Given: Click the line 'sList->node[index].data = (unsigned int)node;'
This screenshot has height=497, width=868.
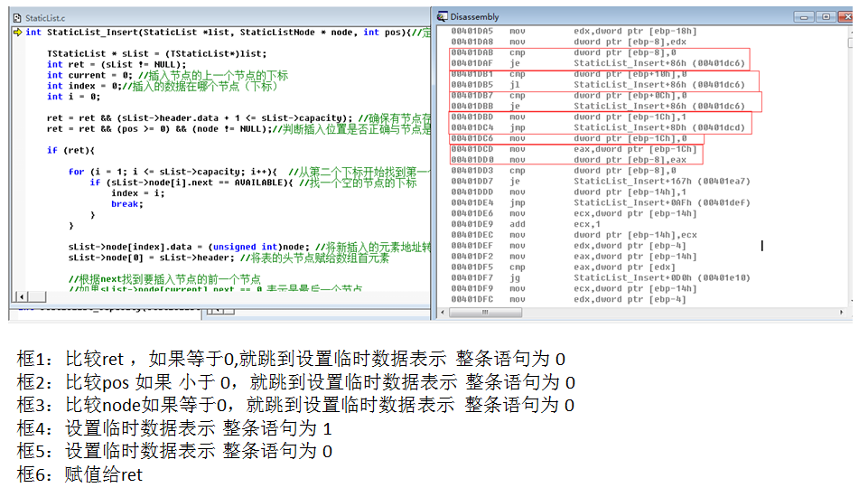Looking at the screenshot, I should coord(189,247).
